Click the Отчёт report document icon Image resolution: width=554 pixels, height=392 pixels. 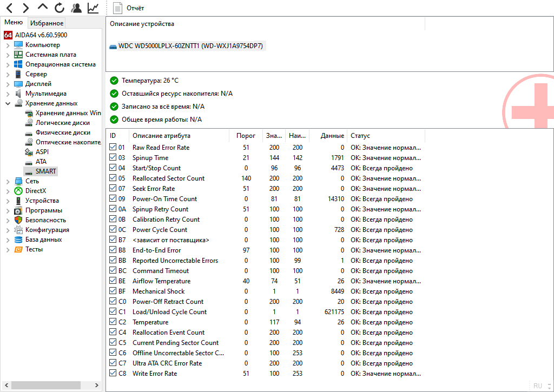(117, 8)
